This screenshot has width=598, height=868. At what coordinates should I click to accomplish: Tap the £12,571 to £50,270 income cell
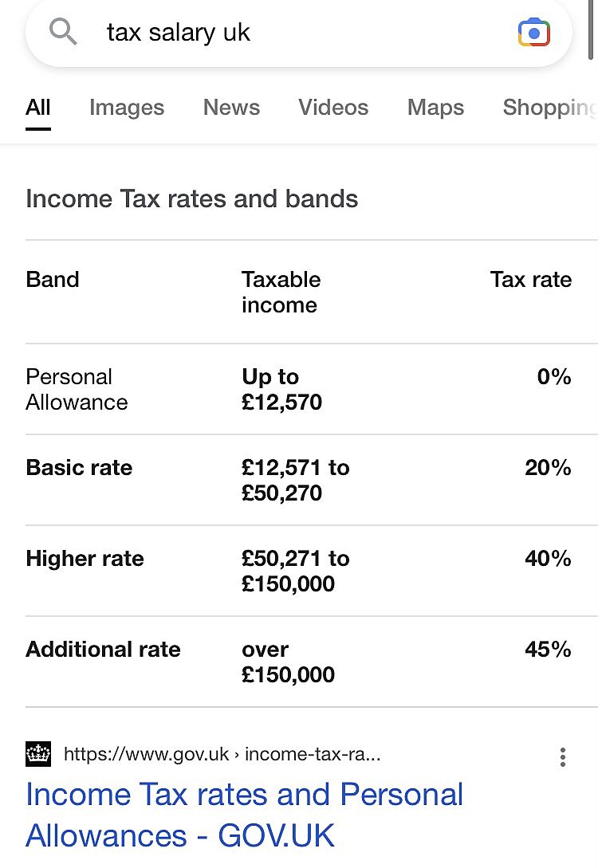pos(295,480)
